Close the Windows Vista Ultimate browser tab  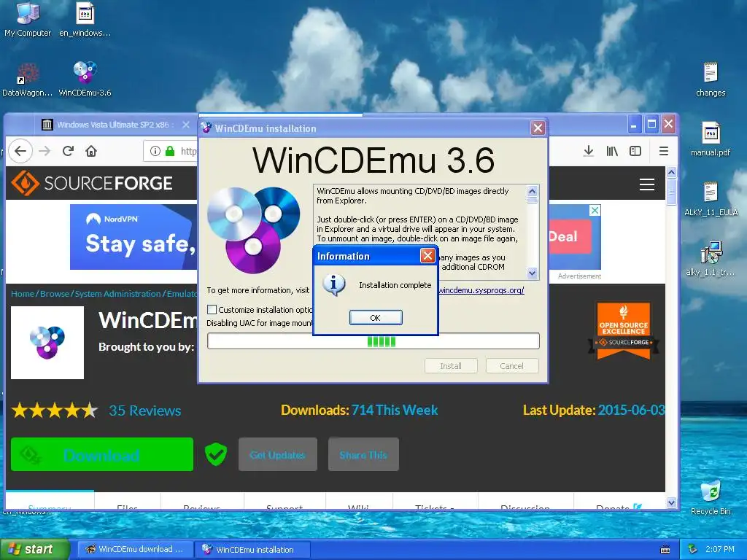[186, 125]
